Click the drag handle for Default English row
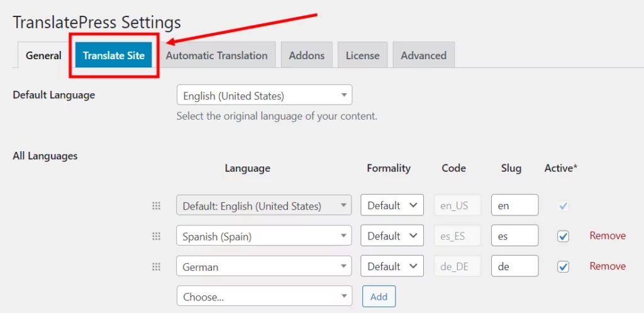The width and height of the screenshot is (644, 313). (156, 206)
